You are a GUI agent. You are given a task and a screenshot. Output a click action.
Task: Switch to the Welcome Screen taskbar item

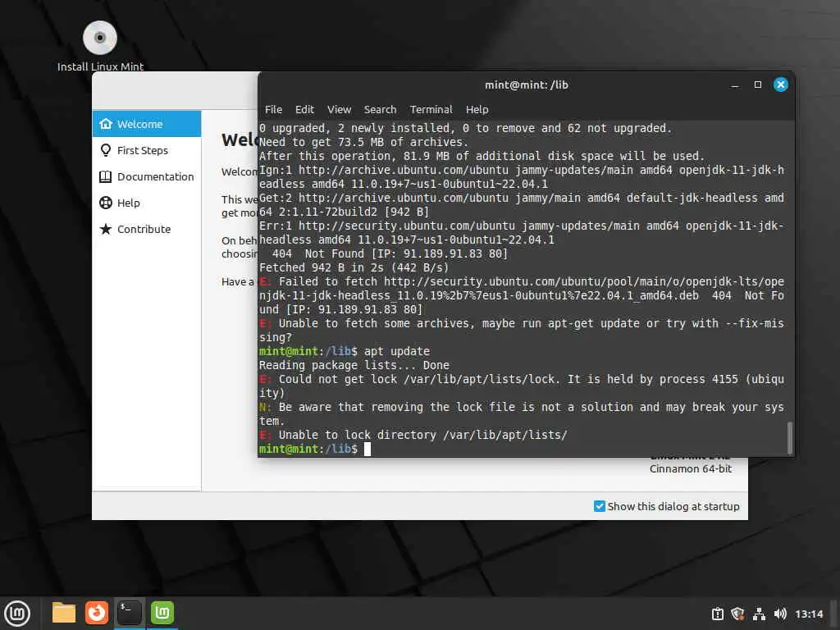click(x=162, y=613)
